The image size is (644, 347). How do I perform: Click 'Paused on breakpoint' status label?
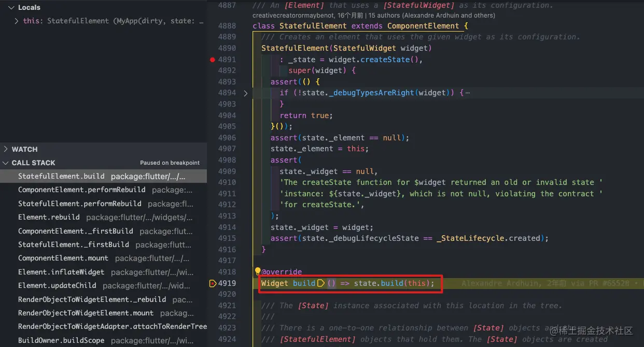click(x=170, y=163)
